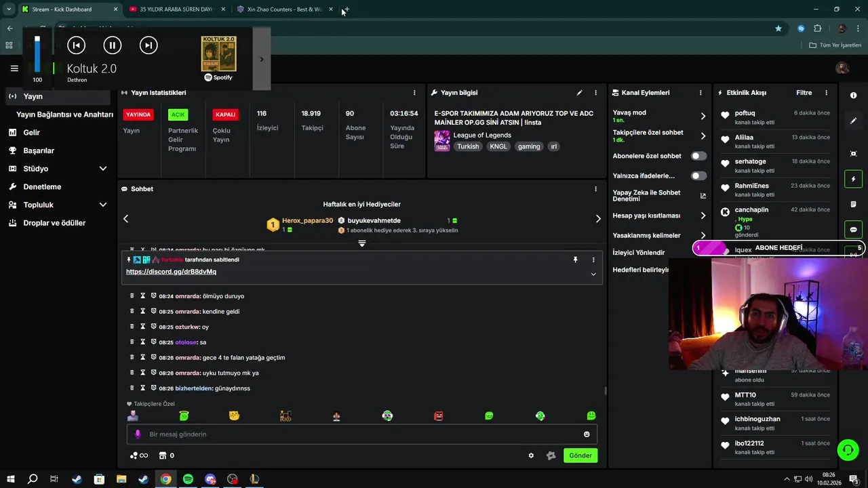The image size is (868, 488).
Task: Click the screen capture icon in right rail
Action: [x=853, y=154]
